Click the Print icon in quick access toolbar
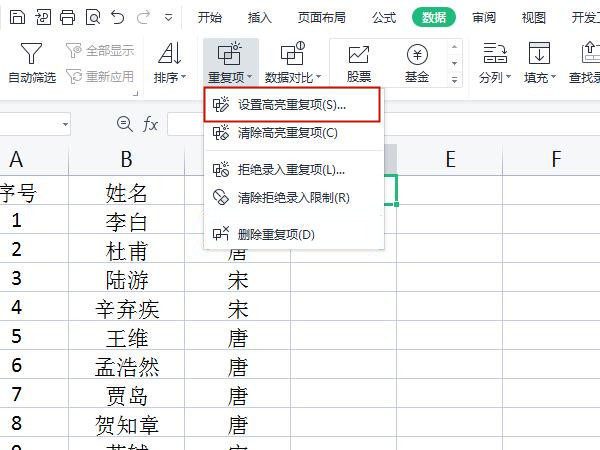The image size is (600, 450). click(67, 17)
